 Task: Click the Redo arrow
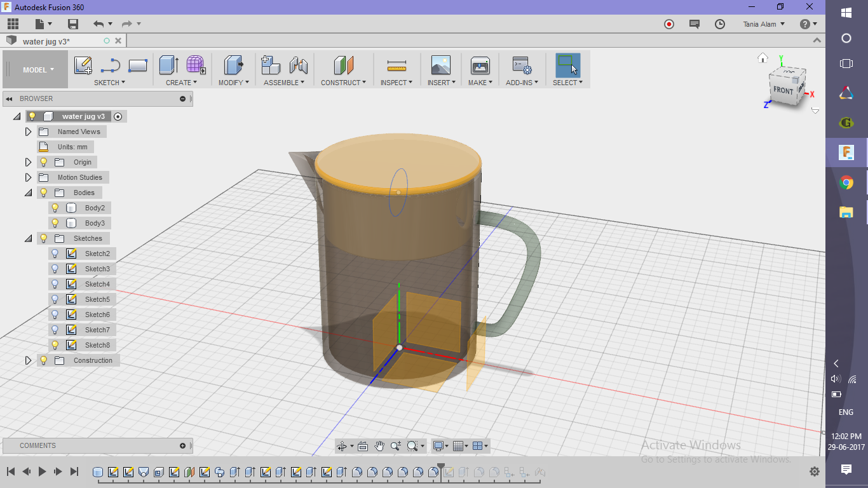point(126,24)
